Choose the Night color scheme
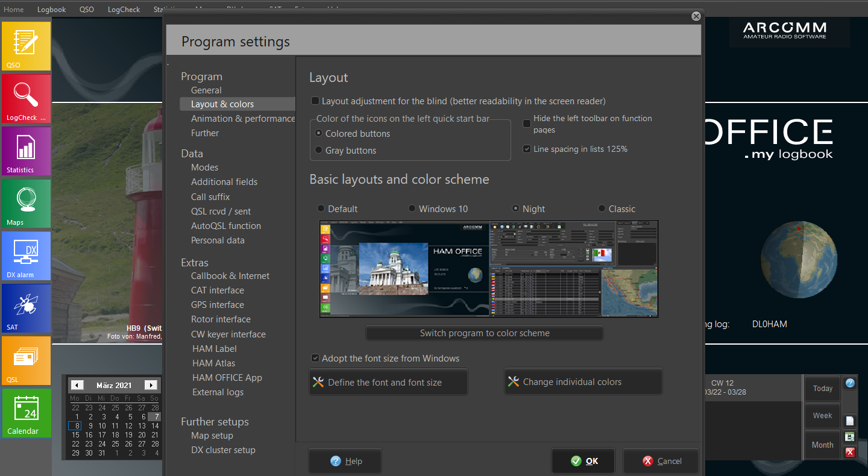Image resolution: width=868 pixels, height=476 pixels. tap(516, 208)
